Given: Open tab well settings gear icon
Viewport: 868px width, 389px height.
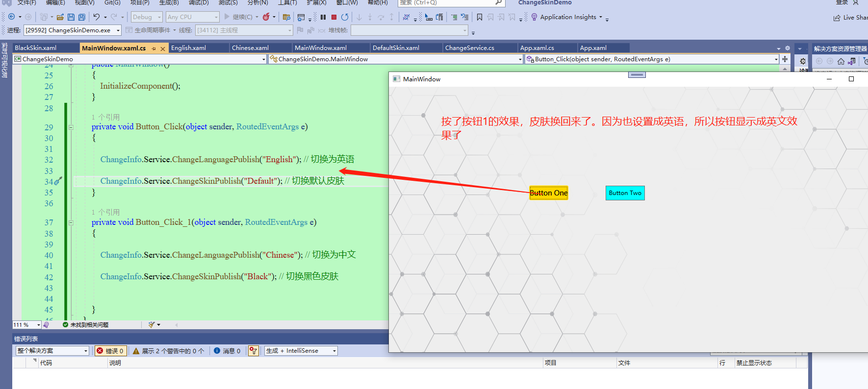Looking at the screenshot, I should [x=788, y=48].
